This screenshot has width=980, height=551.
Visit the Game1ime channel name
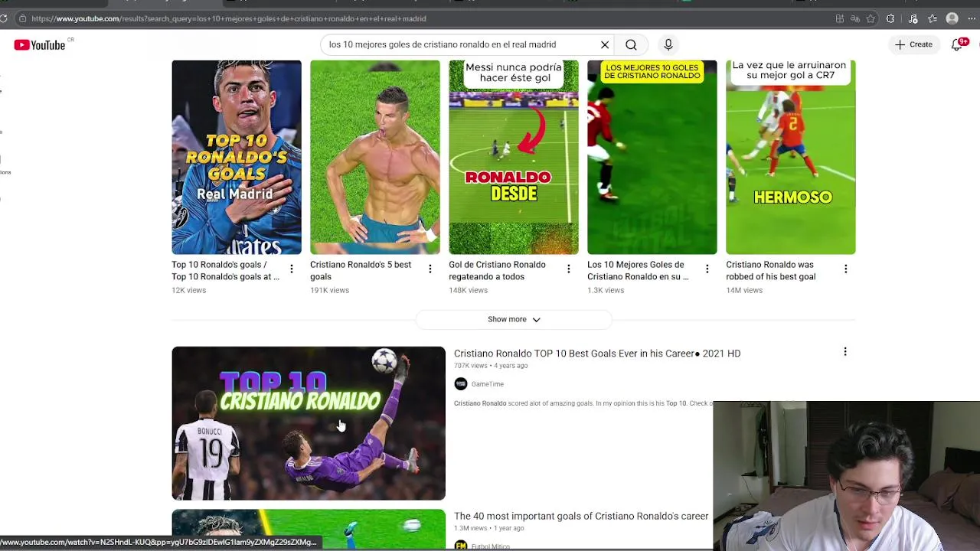coord(488,384)
